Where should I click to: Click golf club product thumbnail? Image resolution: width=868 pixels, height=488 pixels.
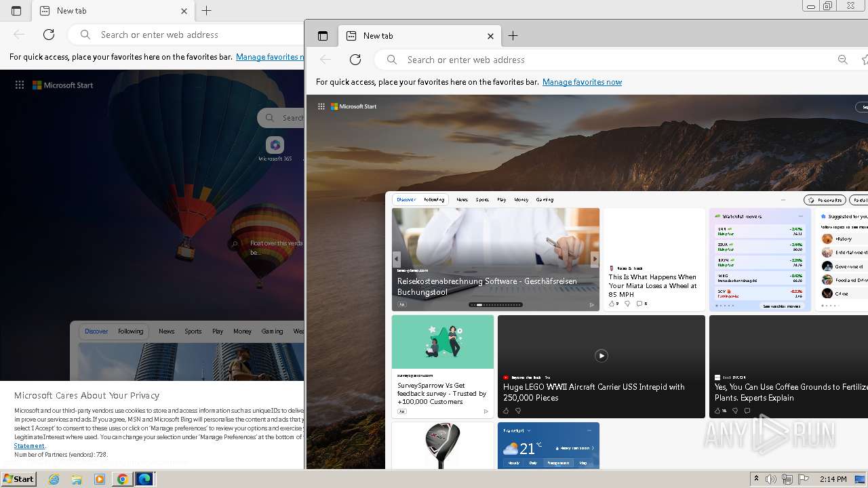(x=443, y=445)
